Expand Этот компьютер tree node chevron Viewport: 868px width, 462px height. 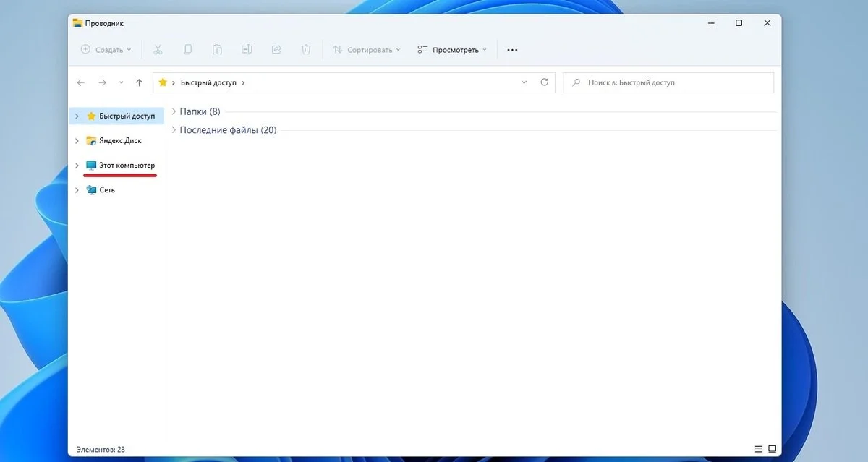(x=77, y=166)
